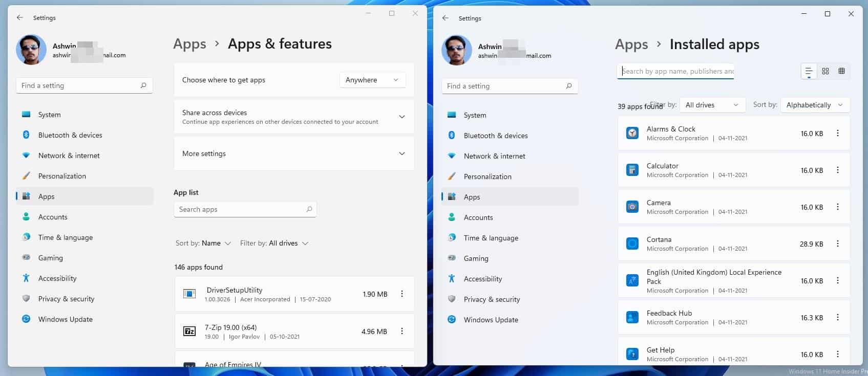Open more options for Camera
The width and height of the screenshot is (868, 376).
pos(838,207)
